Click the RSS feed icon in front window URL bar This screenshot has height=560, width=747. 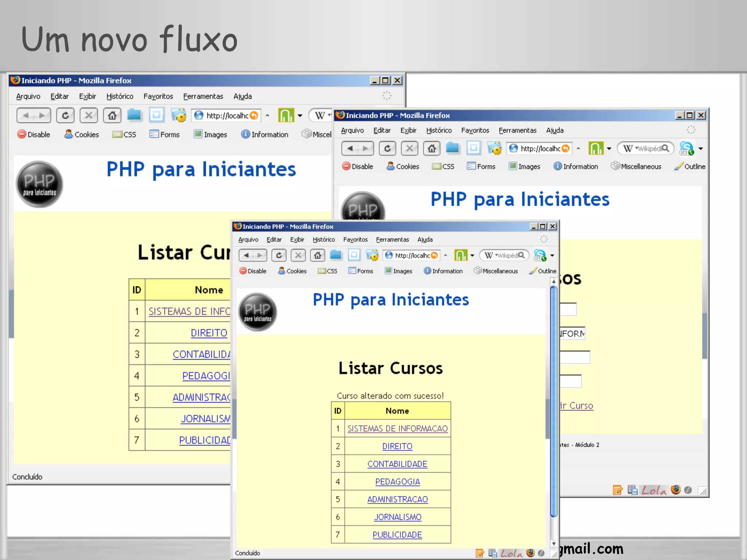pos(434,255)
